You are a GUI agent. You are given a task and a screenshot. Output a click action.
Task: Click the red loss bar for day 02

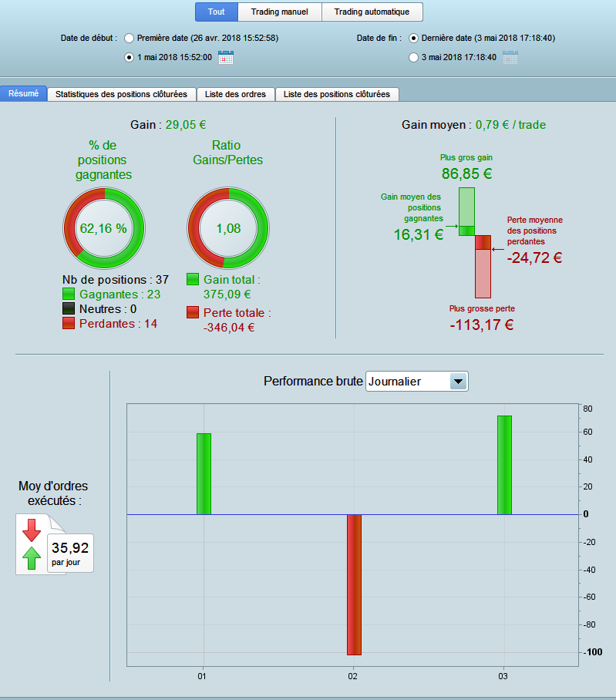pyautogui.click(x=355, y=585)
